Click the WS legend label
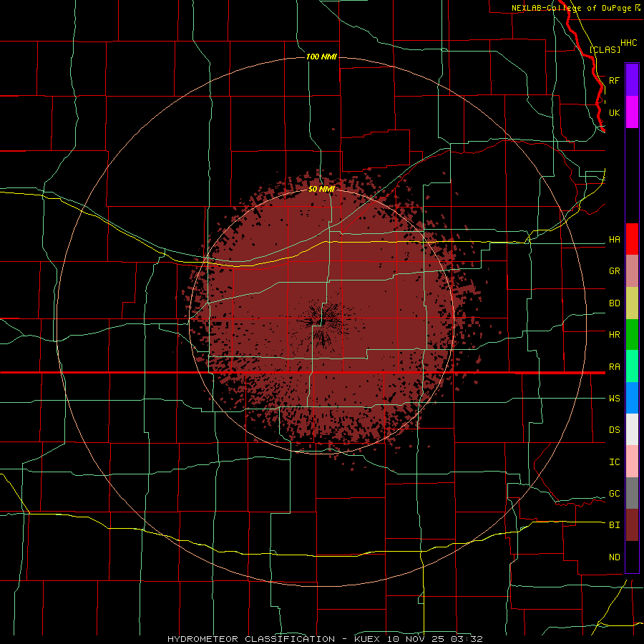The image size is (644, 644). pos(614,399)
